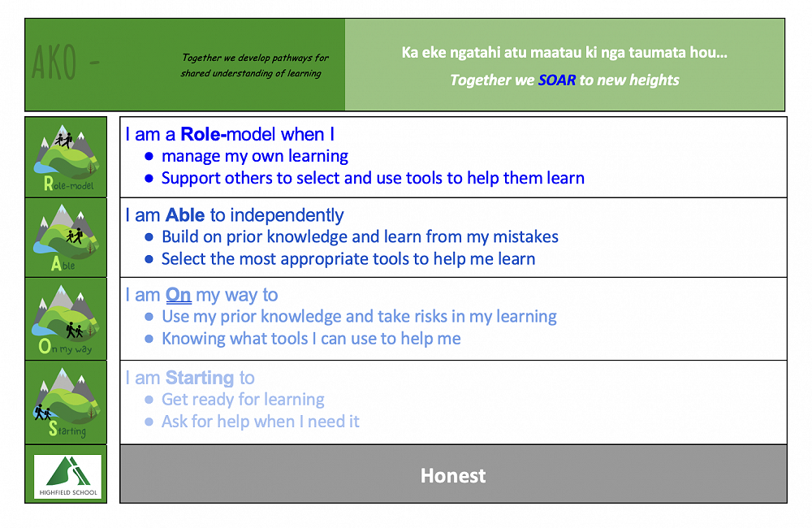This screenshot has width=812, height=528.
Task: Click 'Support others to select and use tools' line
Action: (373, 178)
